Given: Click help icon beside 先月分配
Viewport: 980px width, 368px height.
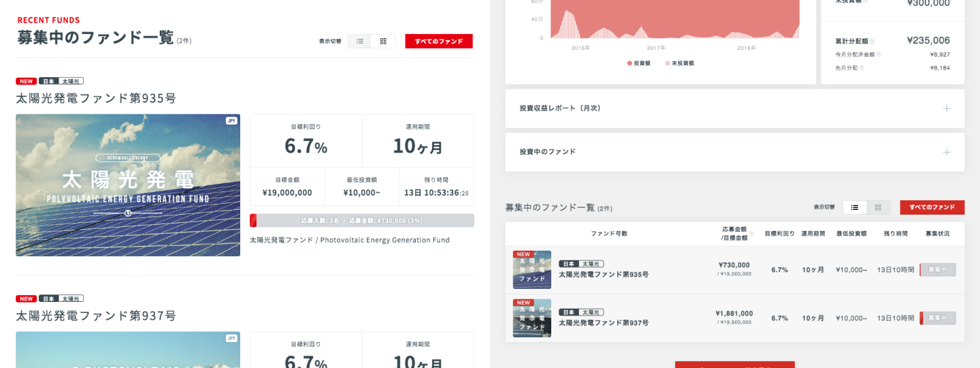Looking at the screenshot, I should pos(862,68).
